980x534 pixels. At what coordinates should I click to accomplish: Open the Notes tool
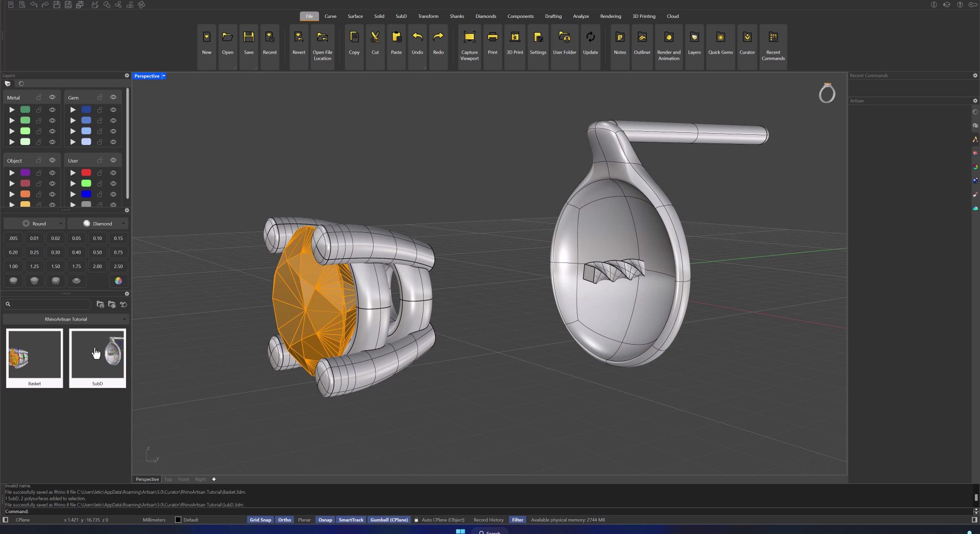620,38
